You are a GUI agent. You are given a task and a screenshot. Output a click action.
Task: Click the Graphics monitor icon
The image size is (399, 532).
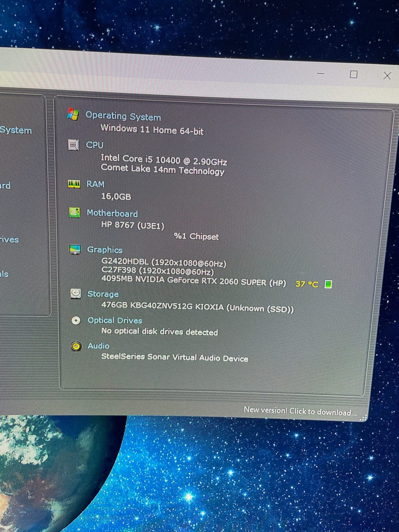[x=75, y=249]
